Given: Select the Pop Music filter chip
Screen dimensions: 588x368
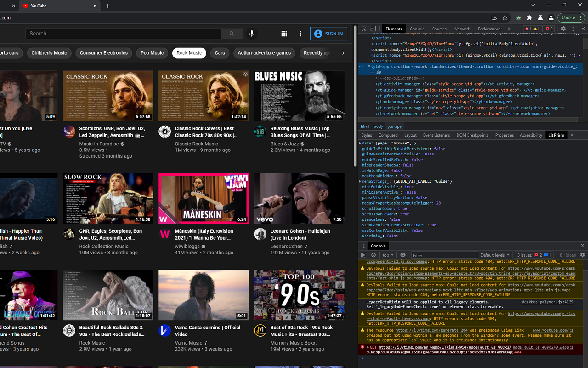Looking at the screenshot, I should coord(152,53).
